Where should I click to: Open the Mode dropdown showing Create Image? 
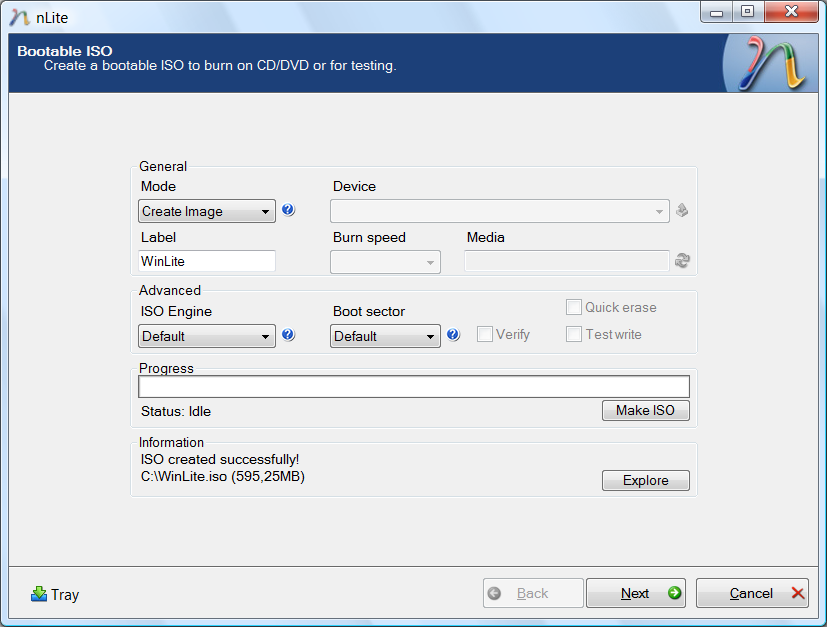point(207,211)
